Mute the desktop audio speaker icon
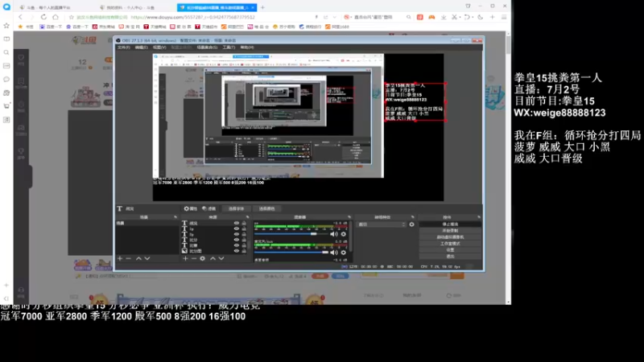 [333, 234]
